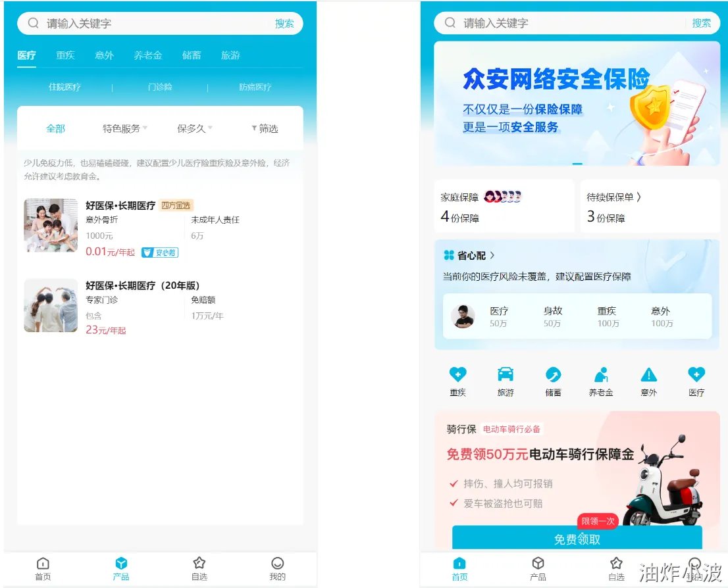Select 全部 filter tab
The width and height of the screenshot is (728, 588).
tap(55, 128)
